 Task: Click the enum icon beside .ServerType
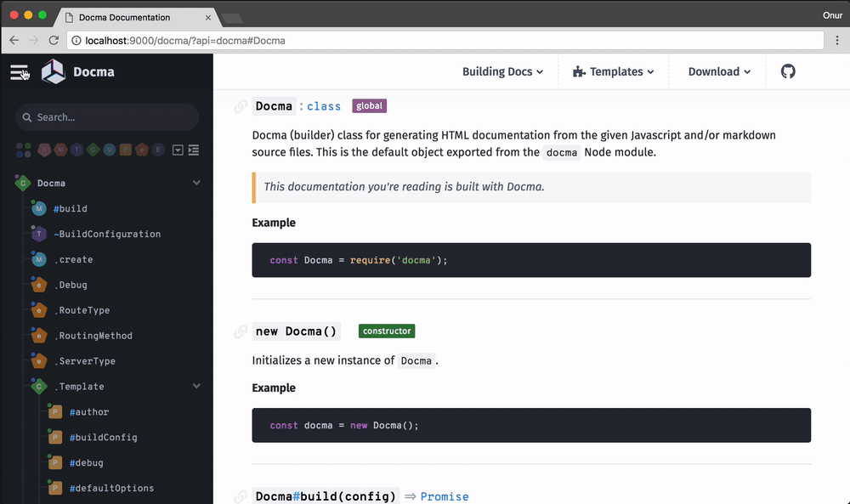coord(38,361)
